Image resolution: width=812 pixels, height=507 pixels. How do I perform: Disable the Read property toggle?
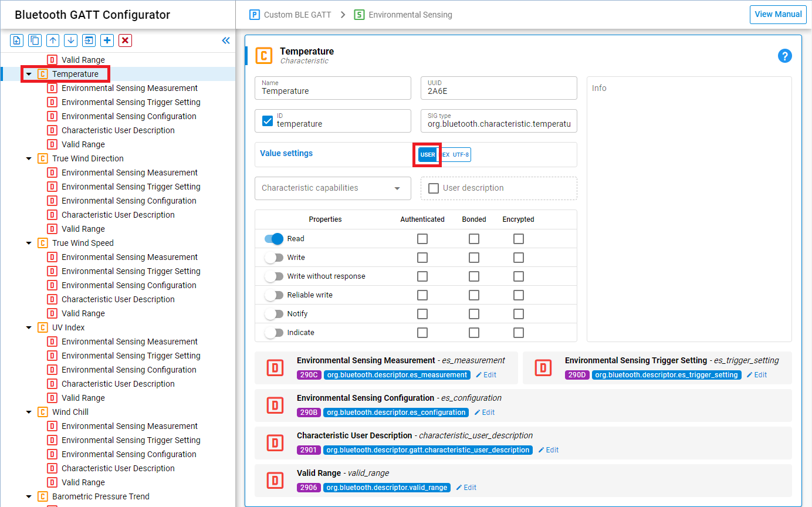(x=273, y=239)
